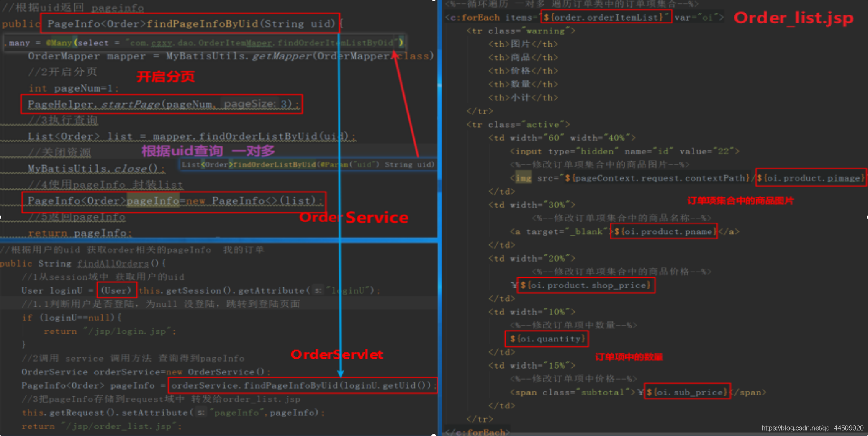Click the 'return pageInfo;' line

(80, 233)
